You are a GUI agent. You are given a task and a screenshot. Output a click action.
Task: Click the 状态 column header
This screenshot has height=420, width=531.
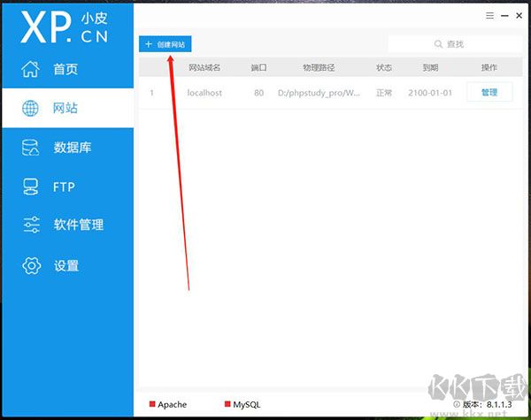[384, 68]
